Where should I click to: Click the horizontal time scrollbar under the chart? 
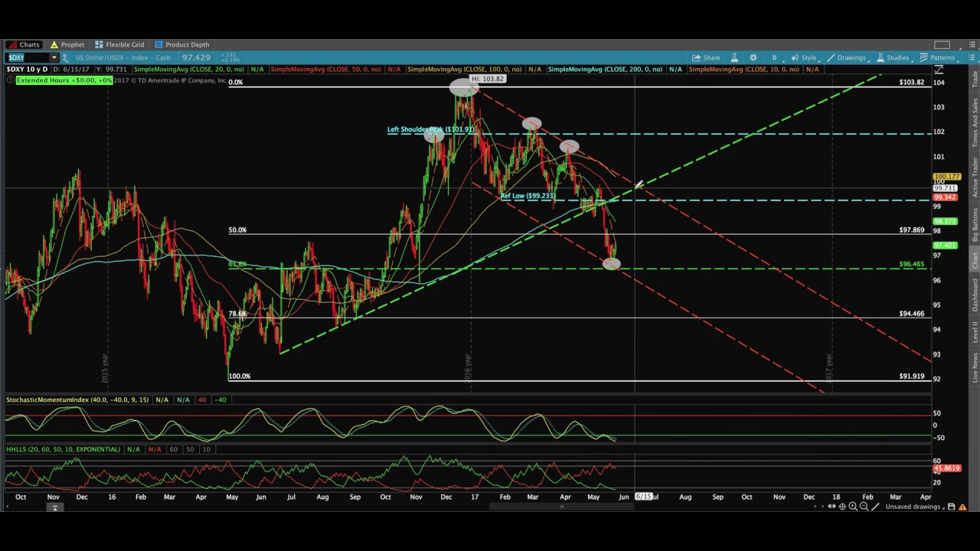[x=562, y=507]
